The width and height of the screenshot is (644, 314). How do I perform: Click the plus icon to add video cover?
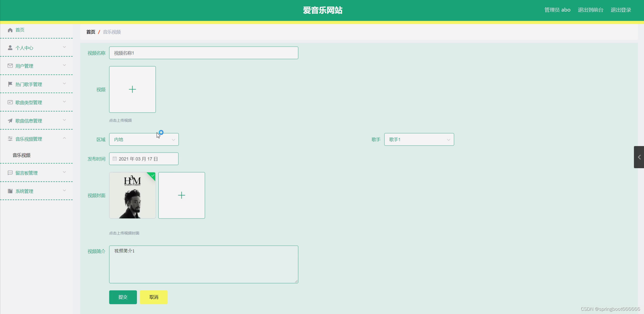click(181, 195)
